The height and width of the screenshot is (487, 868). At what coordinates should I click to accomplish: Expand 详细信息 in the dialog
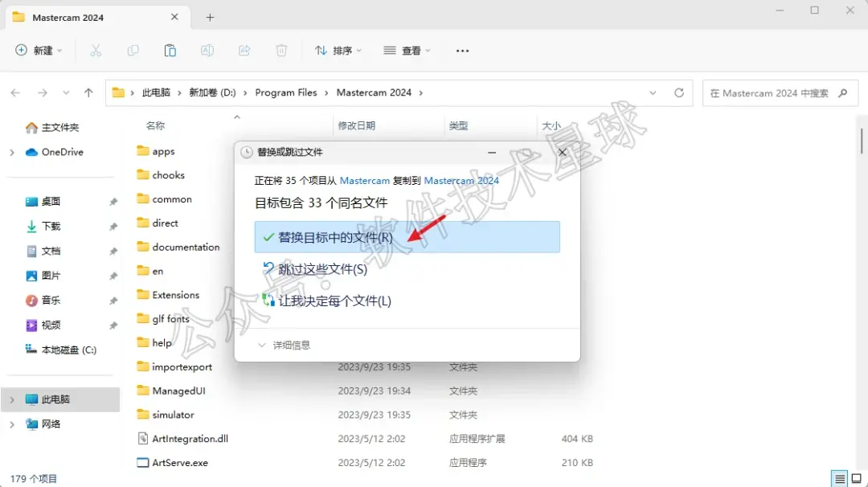[284, 346]
